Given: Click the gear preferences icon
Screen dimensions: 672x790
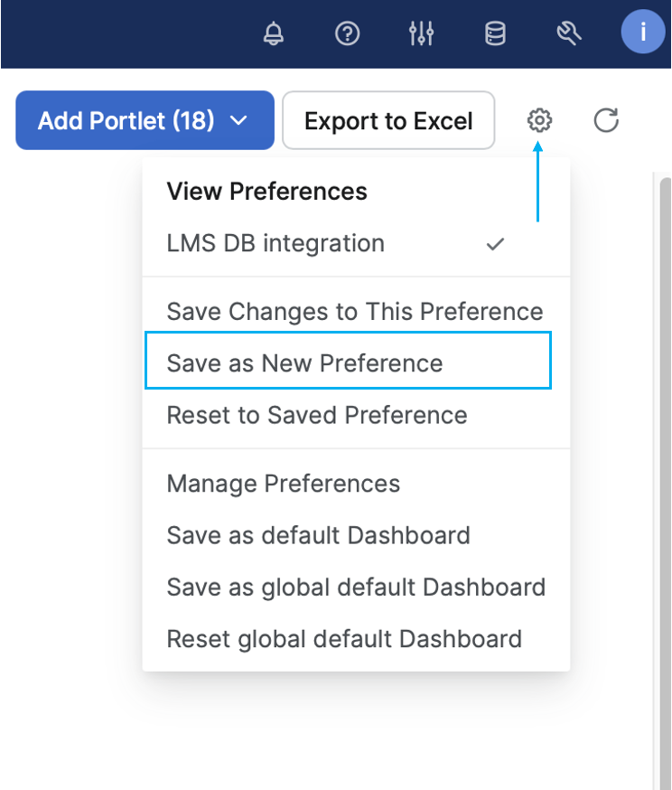Looking at the screenshot, I should tap(539, 119).
